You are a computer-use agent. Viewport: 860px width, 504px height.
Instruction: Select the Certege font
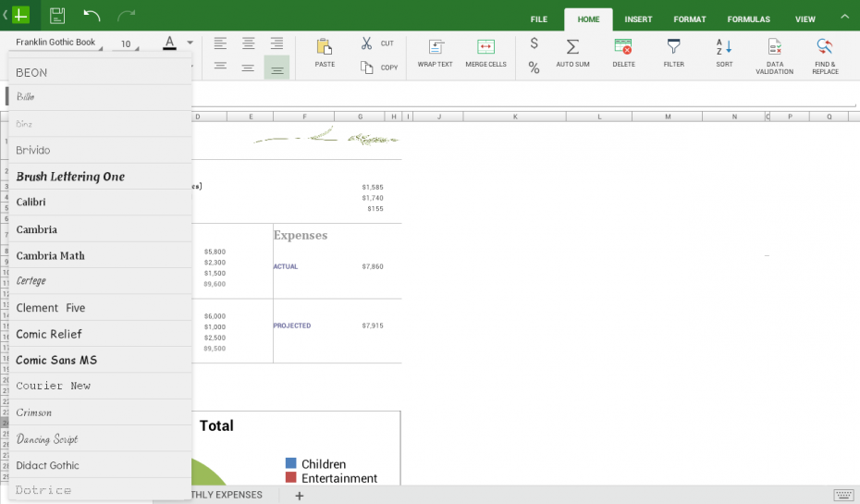click(x=101, y=281)
